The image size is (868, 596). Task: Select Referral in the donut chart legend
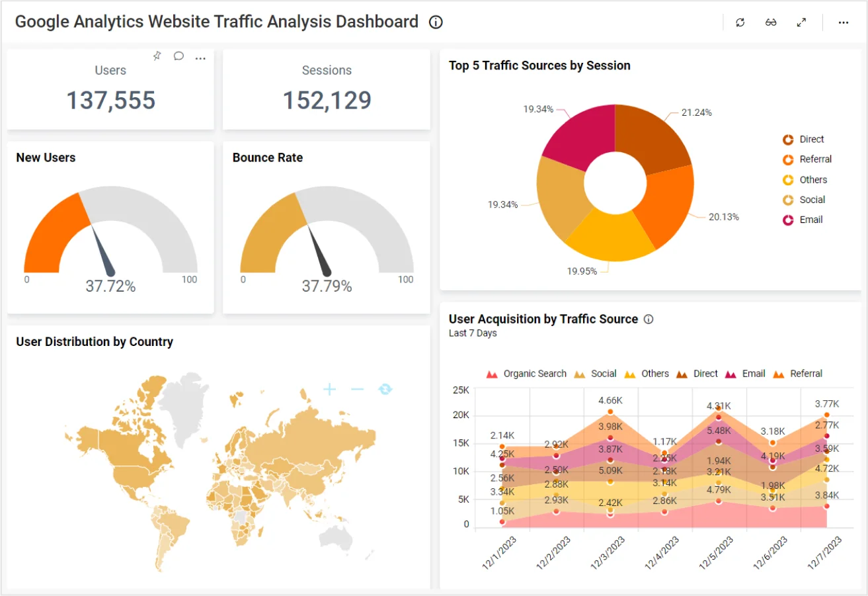[x=814, y=159]
